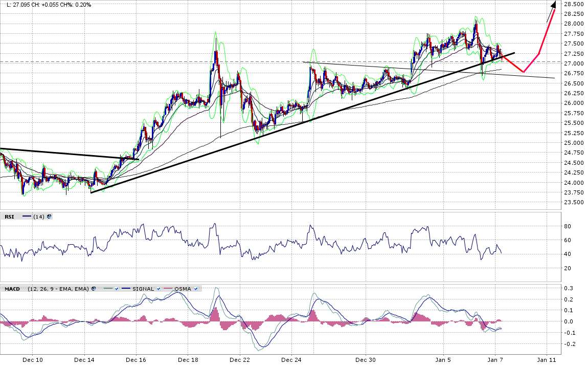Open RSI settings via globe icon
This screenshot has height=367, width=588.
pyautogui.click(x=49, y=217)
